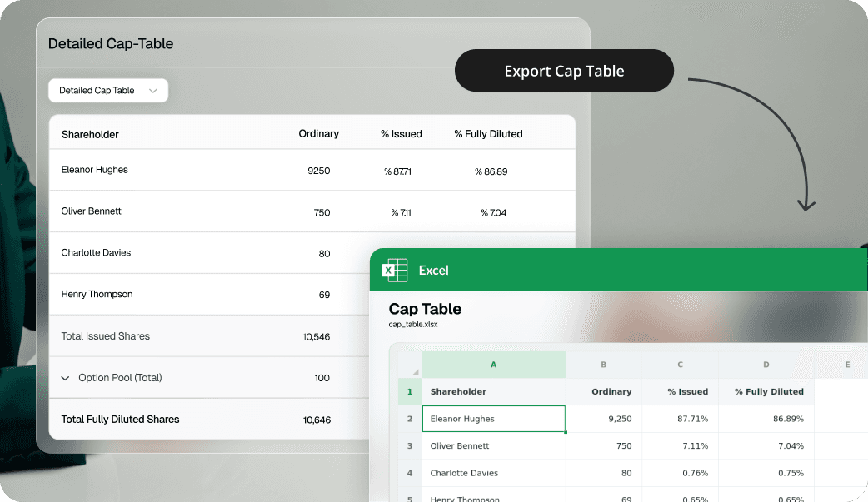The image size is (868, 502).
Task: Click the 9250 ordinary shares value
Action: click(x=319, y=171)
